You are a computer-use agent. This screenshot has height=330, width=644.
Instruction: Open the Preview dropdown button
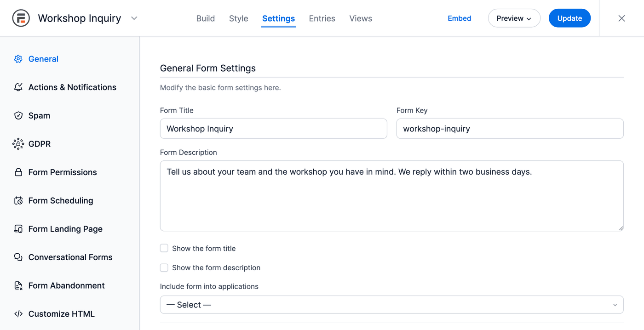click(x=514, y=18)
